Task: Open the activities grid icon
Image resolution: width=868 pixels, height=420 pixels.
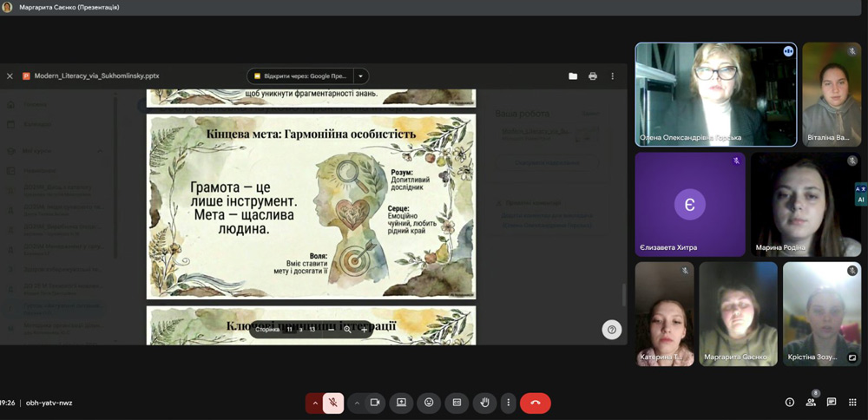Action: point(852,403)
